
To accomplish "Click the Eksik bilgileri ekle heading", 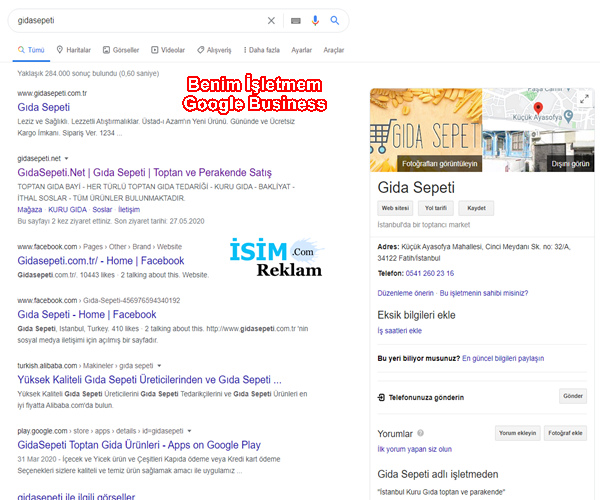I will (416, 315).
